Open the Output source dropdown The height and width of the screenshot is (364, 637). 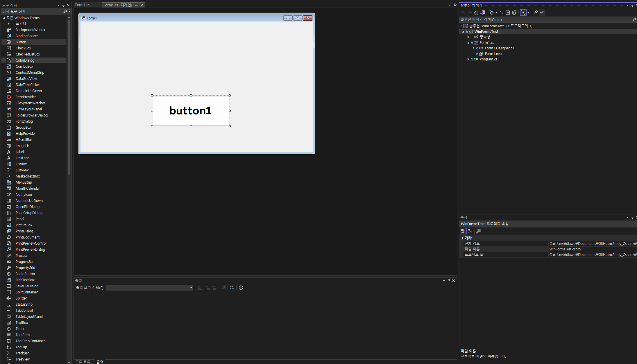coord(191,288)
